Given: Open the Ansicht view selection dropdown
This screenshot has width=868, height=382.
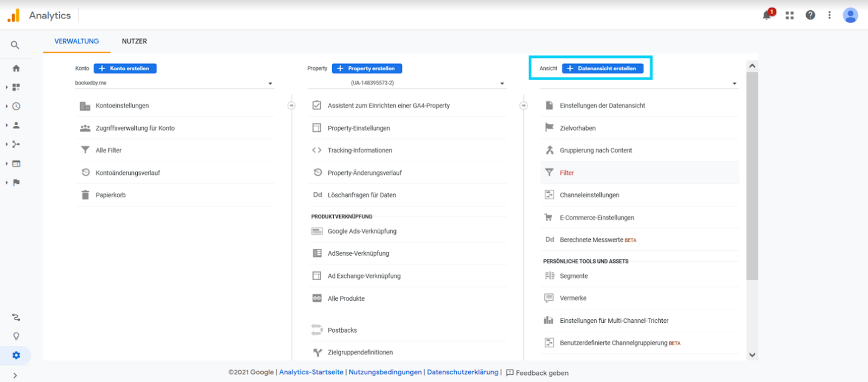Looking at the screenshot, I should click(x=639, y=83).
